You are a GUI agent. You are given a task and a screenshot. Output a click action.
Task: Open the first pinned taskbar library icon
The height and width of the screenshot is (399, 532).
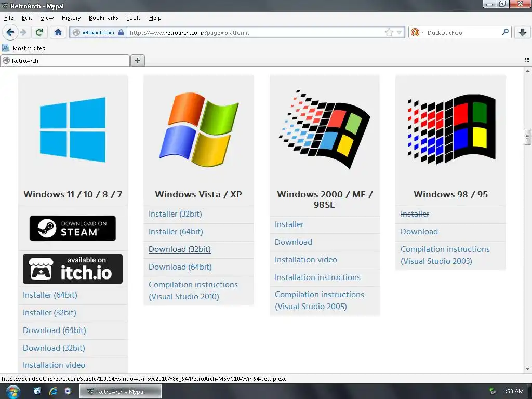point(37,391)
